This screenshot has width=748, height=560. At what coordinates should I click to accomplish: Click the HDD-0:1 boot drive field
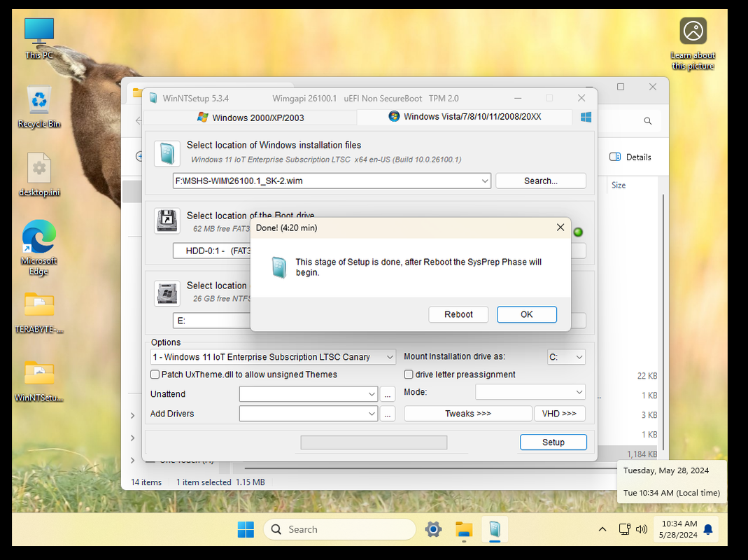(211, 251)
